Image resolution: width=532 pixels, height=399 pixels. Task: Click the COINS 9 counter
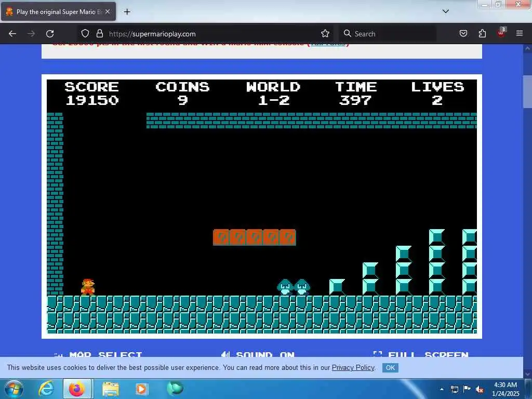click(182, 94)
